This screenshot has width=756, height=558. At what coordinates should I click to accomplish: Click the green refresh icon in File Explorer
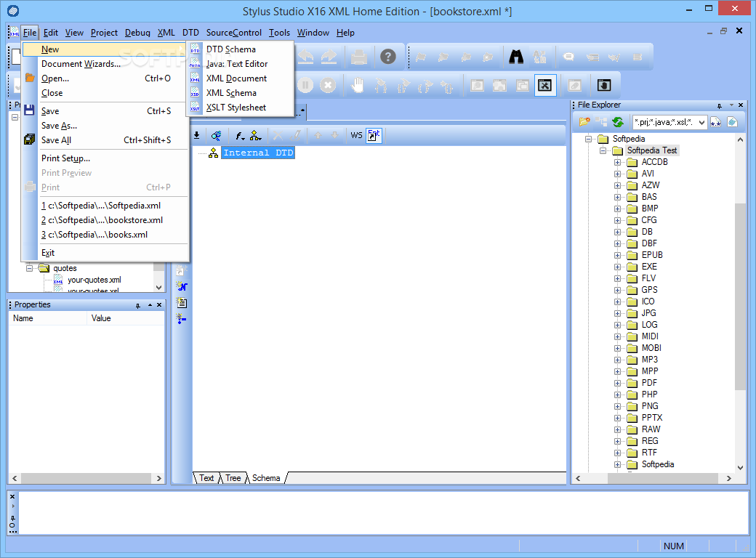[x=618, y=122]
